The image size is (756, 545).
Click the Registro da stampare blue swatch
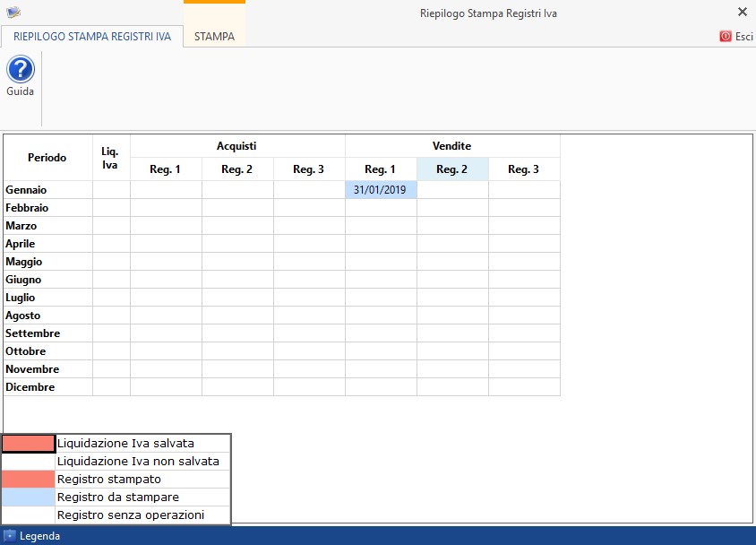click(29, 497)
